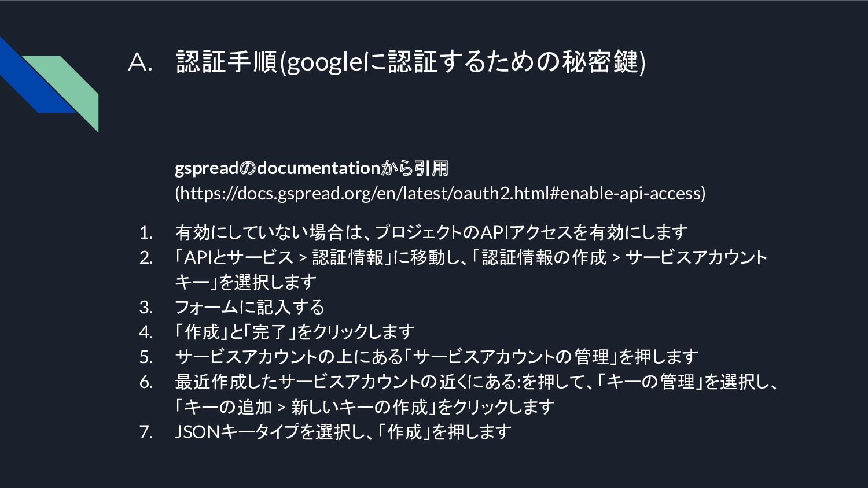868x488 pixels.
Task: Click step 3 text フォームに記入する
Action: click(249, 307)
